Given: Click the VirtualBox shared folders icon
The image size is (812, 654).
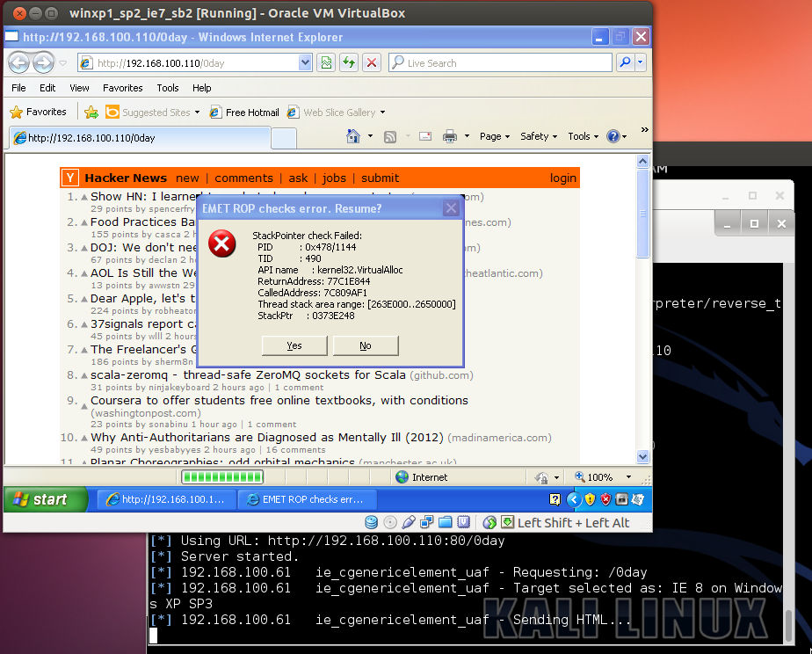Looking at the screenshot, I should [x=446, y=522].
